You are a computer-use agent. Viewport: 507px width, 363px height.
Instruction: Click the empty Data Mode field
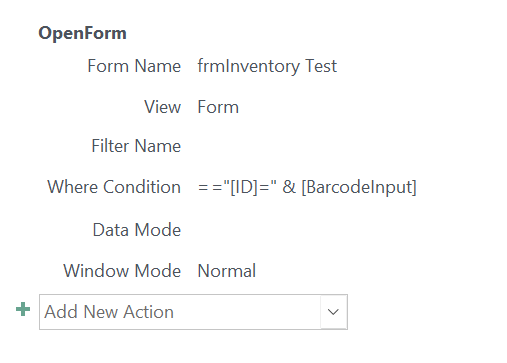300,230
